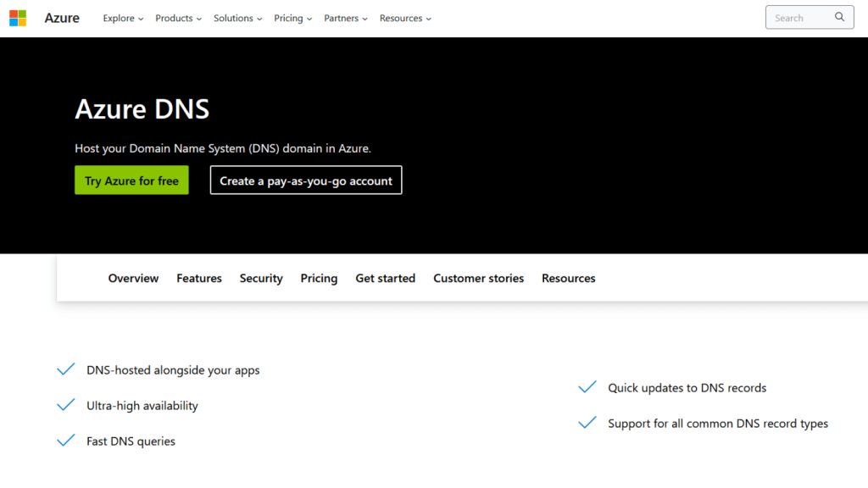The height and width of the screenshot is (488, 868).
Task: Expand the Partners dropdown menu
Action: (x=346, y=19)
